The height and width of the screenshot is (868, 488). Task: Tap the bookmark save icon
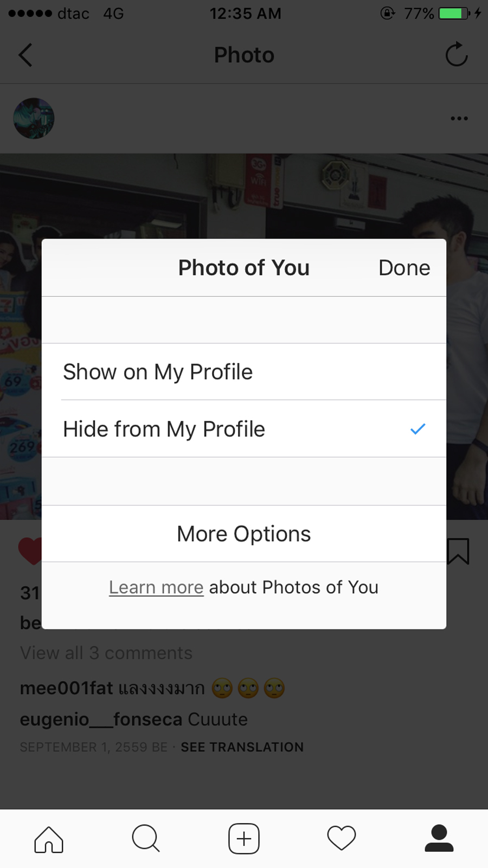click(x=458, y=551)
